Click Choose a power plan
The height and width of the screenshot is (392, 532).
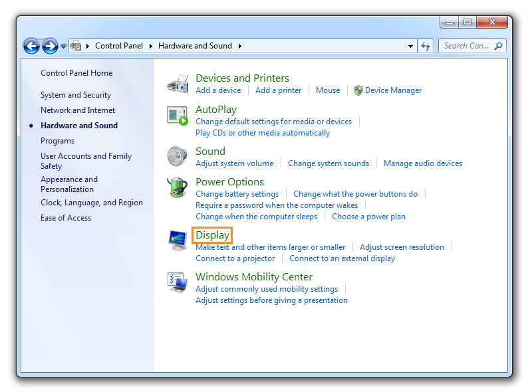(x=368, y=217)
